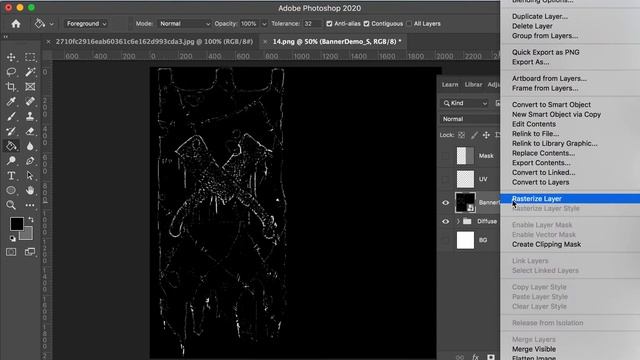
Task: Show the UV layer visibility
Action: pos(445,179)
